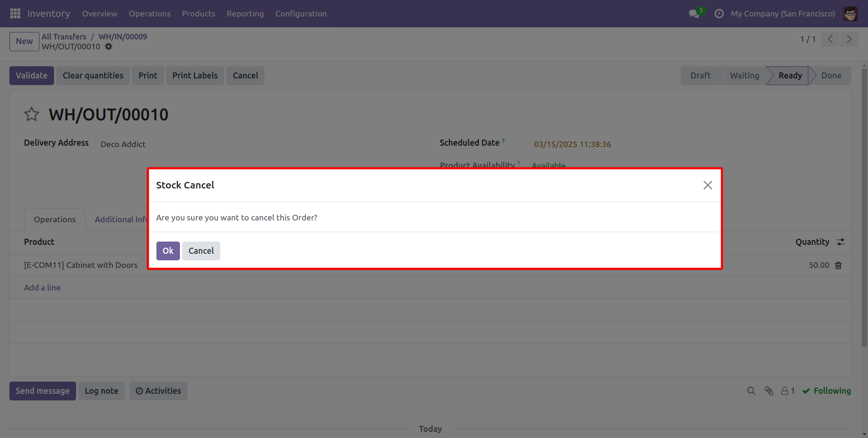Open the Operations menu in navbar
868x438 pixels.
click(150, 14)
